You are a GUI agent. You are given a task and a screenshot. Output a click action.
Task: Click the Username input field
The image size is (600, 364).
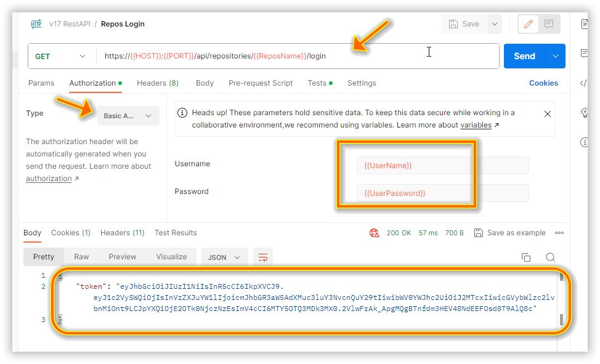point(442,166)
